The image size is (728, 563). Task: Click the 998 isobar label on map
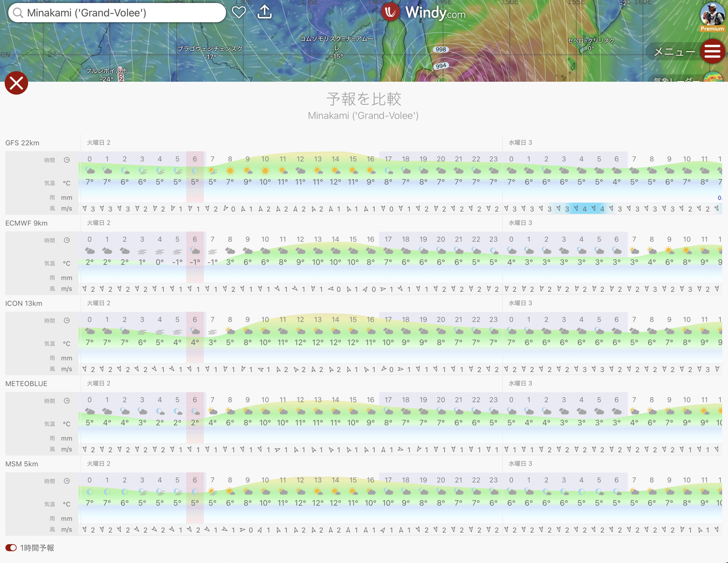441,49
